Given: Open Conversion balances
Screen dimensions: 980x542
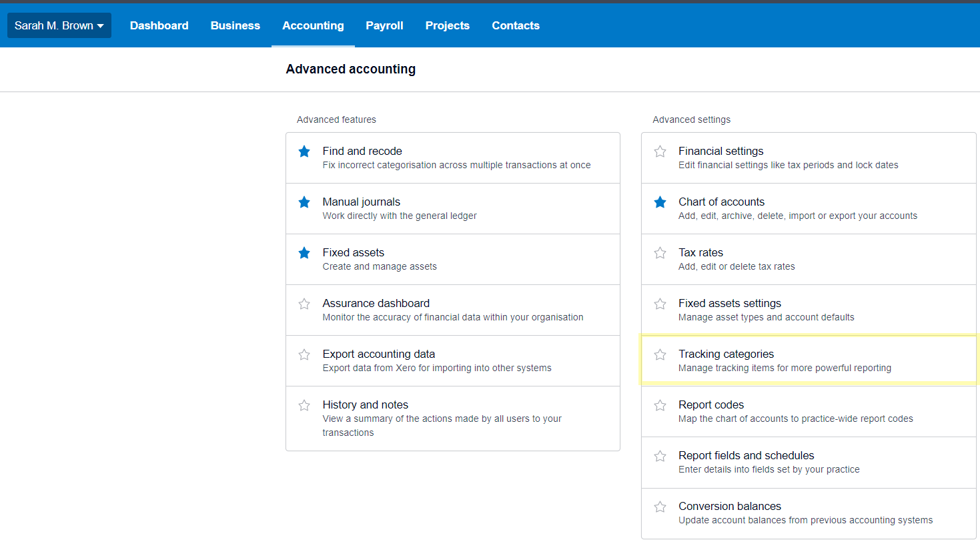Looking at the screenshot, I should [x=809, y=513].
